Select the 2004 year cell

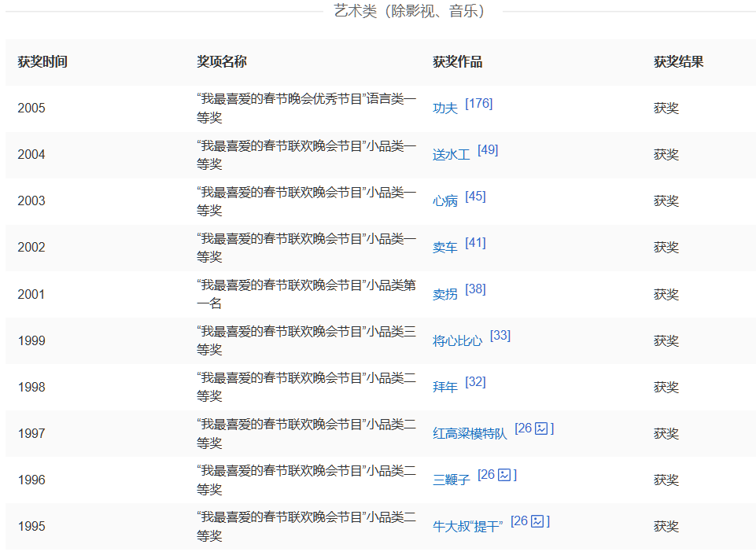31,155
